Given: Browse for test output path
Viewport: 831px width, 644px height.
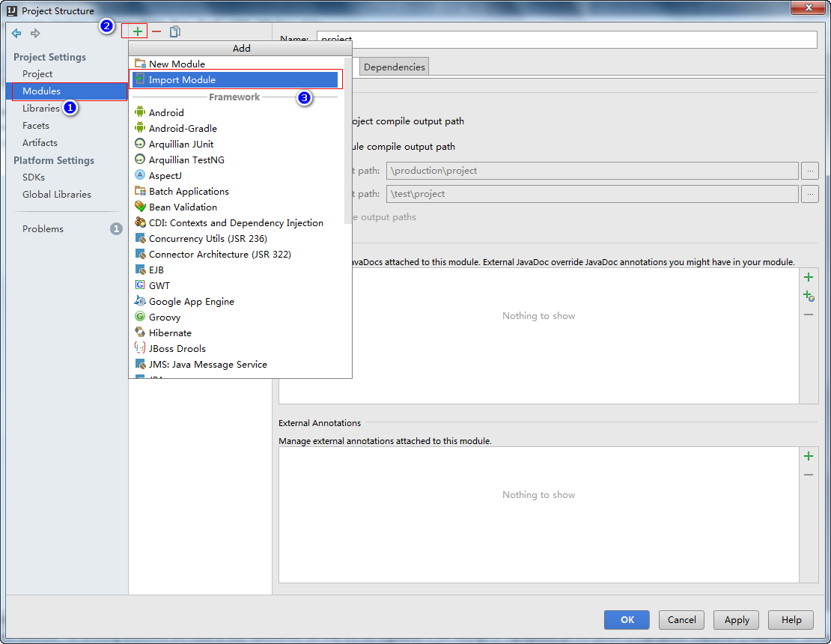Looking at the screenshot, I should [810, 194].
